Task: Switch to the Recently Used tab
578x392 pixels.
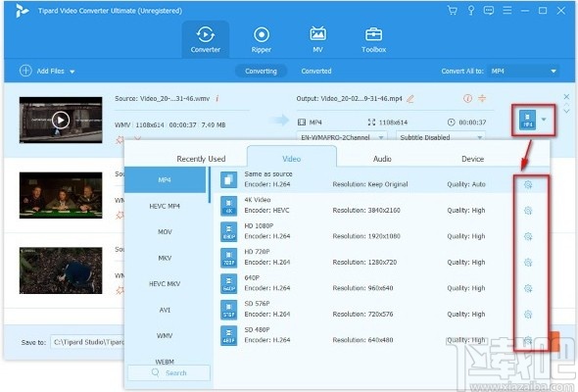Action: pyautogui.click(x=201, y=159)
